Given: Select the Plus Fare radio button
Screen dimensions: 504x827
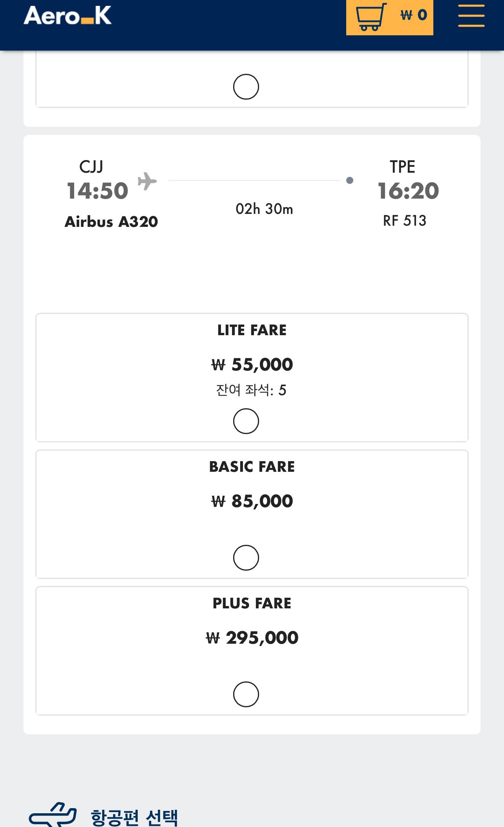Looking at the screenshot, I should click(x=246, y=694).
